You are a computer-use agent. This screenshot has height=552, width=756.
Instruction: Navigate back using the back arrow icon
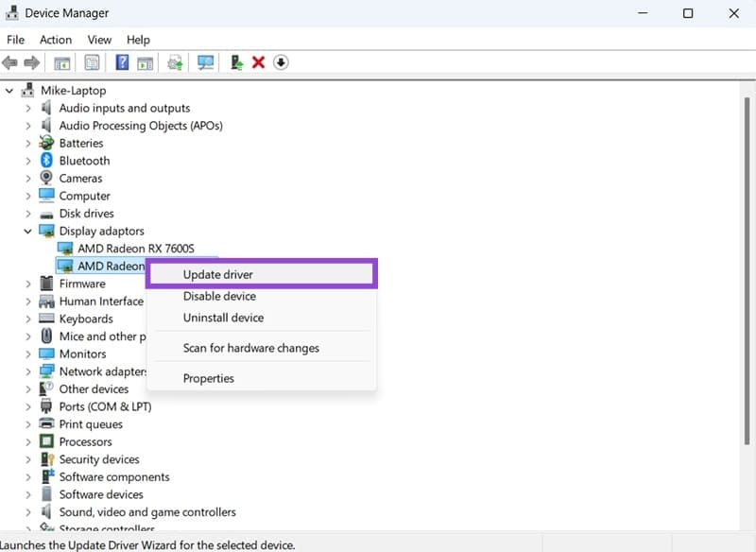[10, 62]
